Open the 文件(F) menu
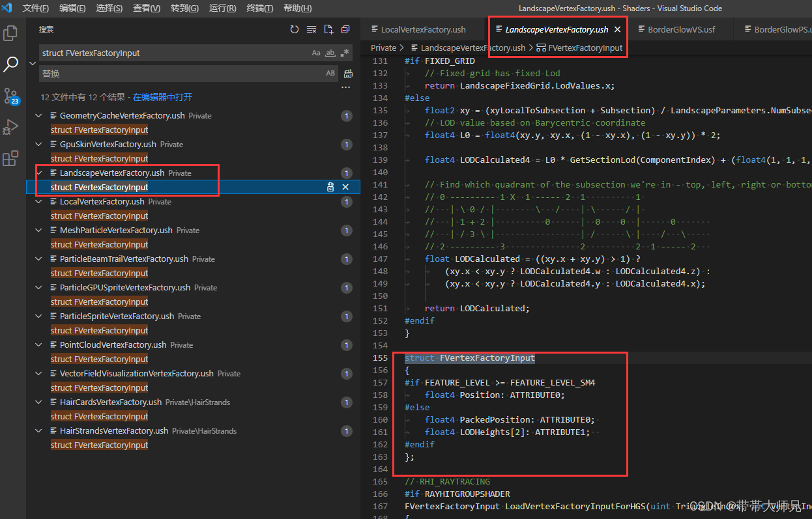812x519 pixels. pos(35,8)
